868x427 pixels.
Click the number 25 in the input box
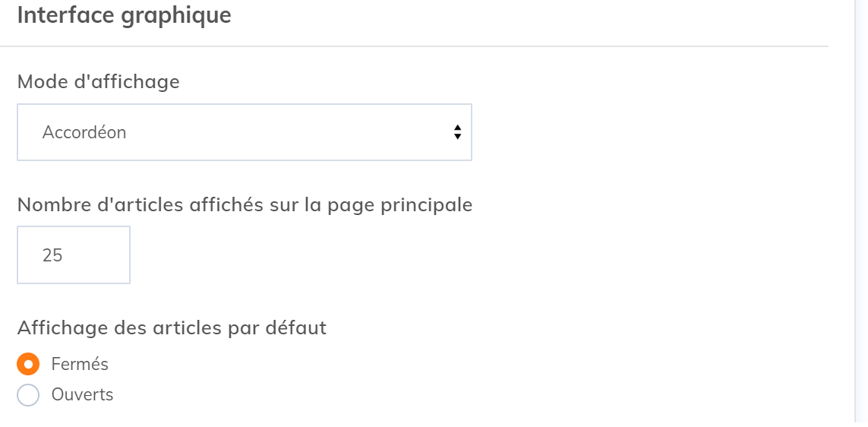tap(52, 255)
